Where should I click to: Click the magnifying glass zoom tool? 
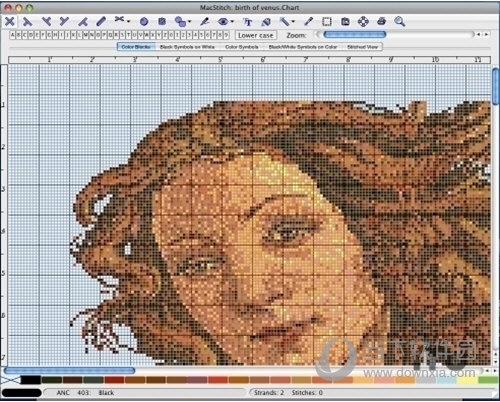(400, 22)
